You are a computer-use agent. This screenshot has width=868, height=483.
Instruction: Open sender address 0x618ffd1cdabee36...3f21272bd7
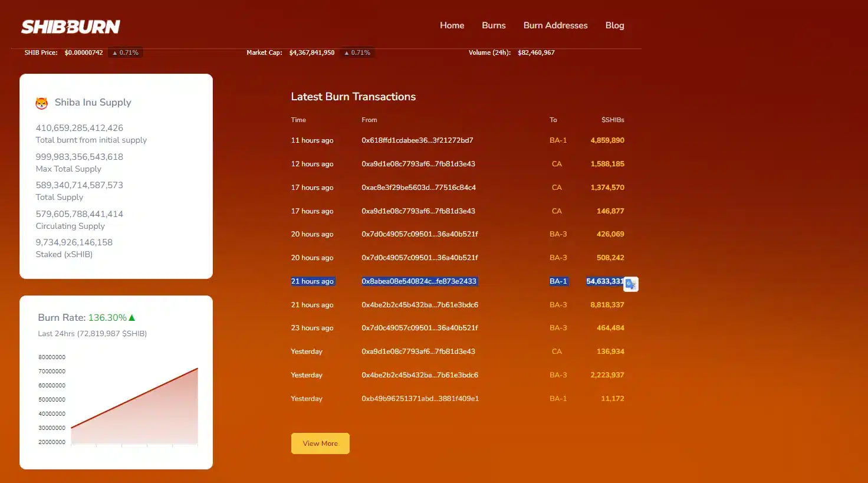tap(417, 140)
